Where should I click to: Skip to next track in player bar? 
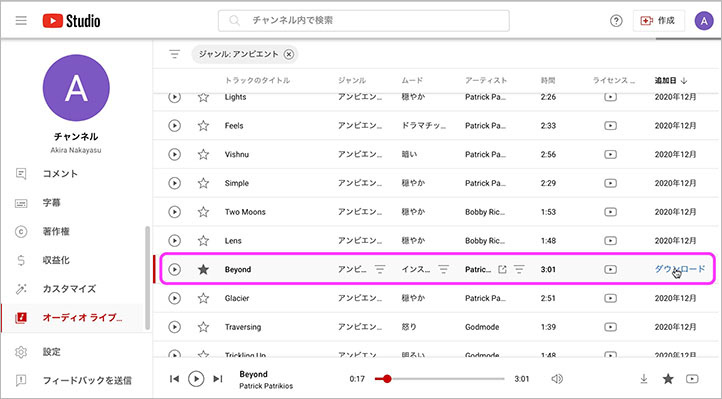pyautogui.click(x=217, y=379)
